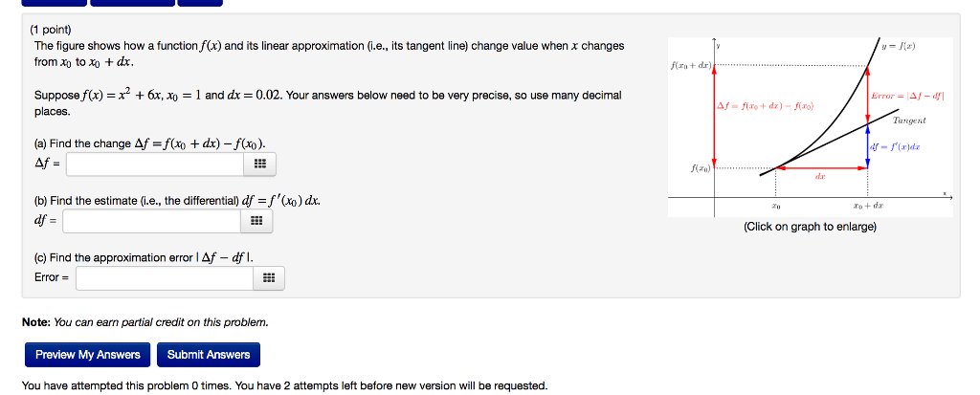Click the partial credit Note text
The image size is (980, 395).
pos(145,322)
